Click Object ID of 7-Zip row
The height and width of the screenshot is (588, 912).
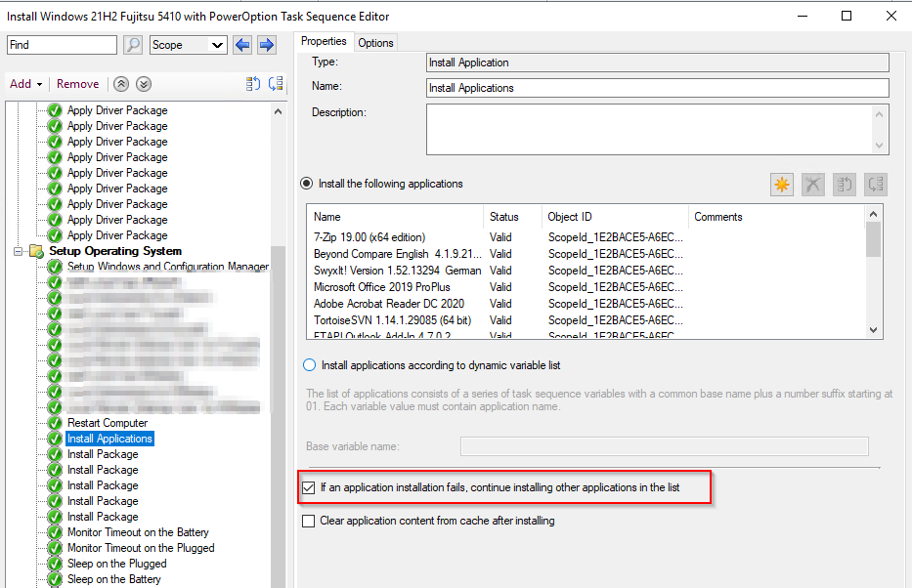pyautogui.click(x=616, y=237)
